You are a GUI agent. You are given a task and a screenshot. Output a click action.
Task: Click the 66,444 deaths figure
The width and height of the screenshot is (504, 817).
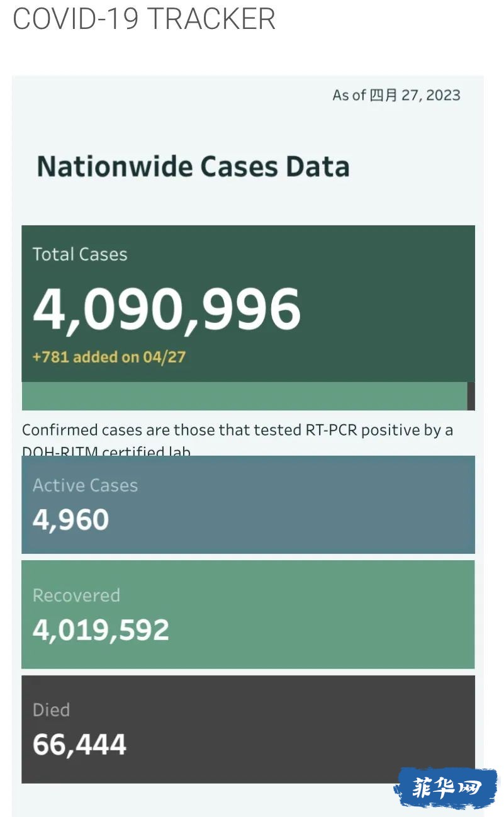click(x=79, y=745)
